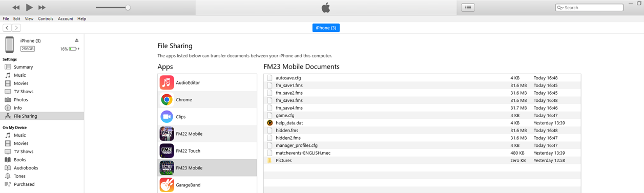Open Tones under On My Device
The width and height of the screenshot is (644, 193).
[x=19, y=176]
